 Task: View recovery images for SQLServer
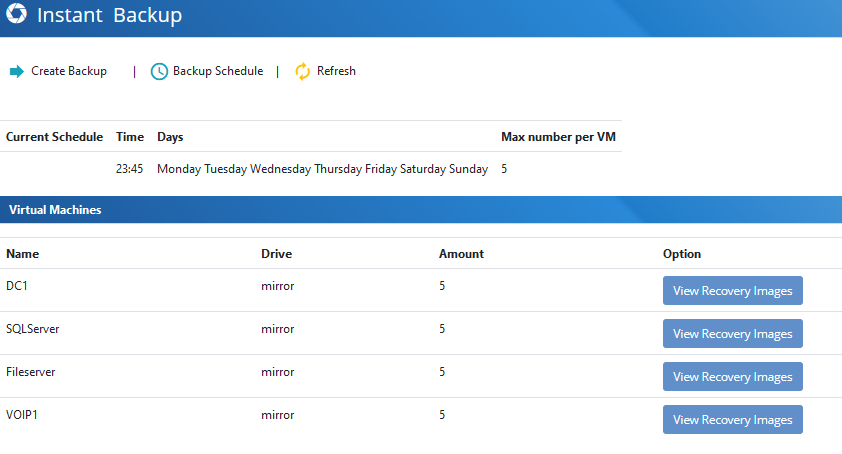(732, 334)
